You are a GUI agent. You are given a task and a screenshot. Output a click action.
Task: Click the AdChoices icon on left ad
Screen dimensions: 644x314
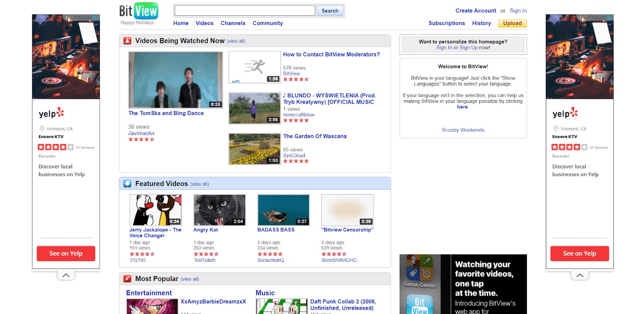coord(96,18)
